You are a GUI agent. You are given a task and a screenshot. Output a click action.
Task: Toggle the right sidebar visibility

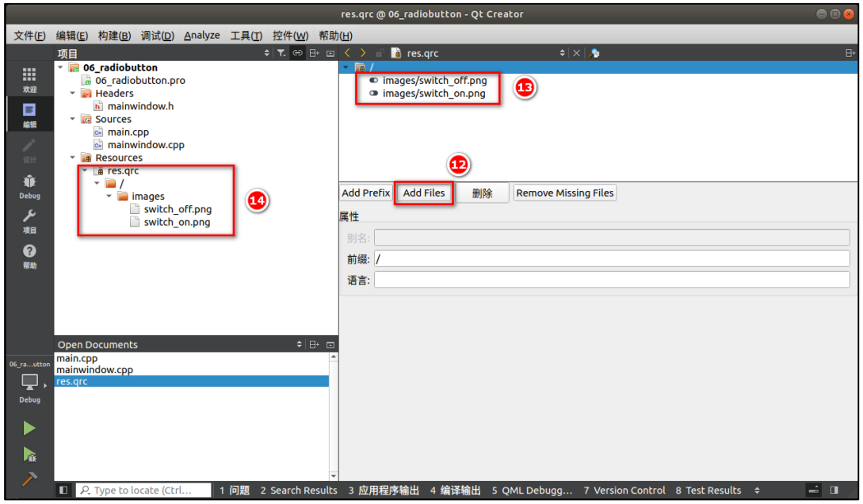(834, 490)
